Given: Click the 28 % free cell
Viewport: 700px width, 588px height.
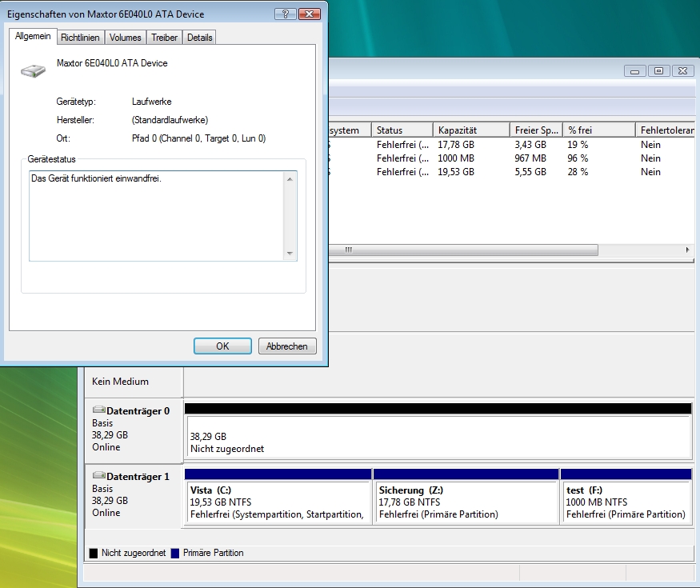Looking at the screenshot, I should pyautogui.click(x=578, y=172).
